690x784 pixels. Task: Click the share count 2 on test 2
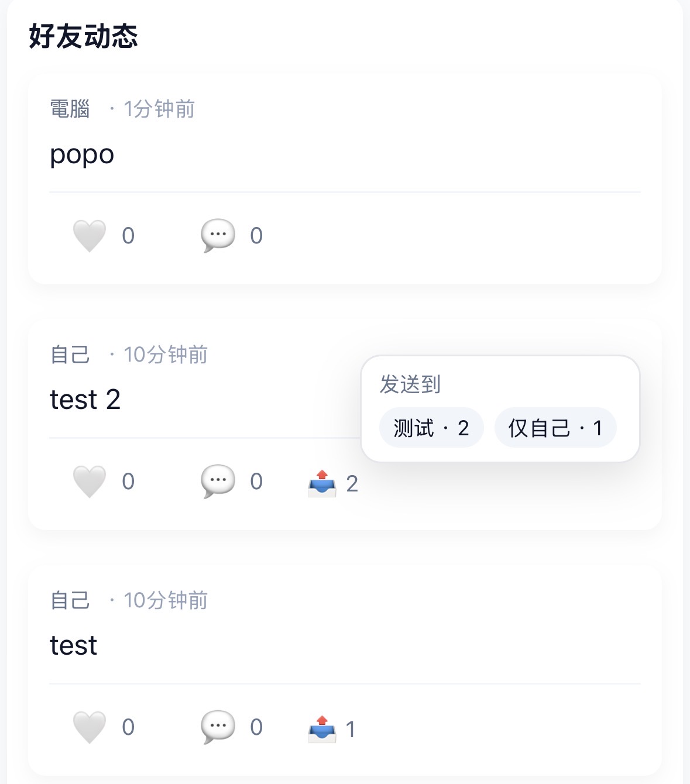click(x=352, y=484)
